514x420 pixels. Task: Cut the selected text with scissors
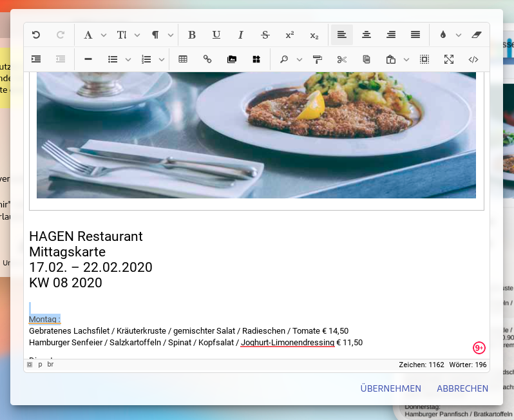[x=342, y=59]
